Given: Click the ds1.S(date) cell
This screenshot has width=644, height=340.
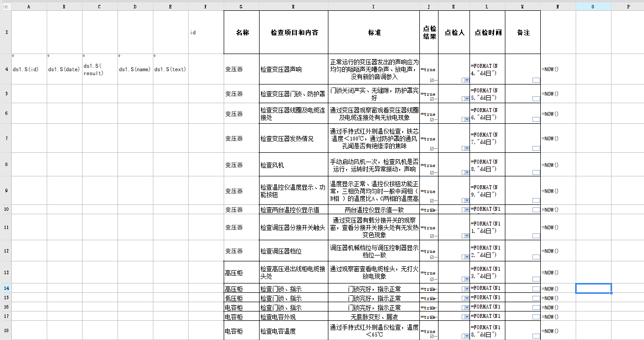Looking at the screenshot, I should [x=64, y=69].
